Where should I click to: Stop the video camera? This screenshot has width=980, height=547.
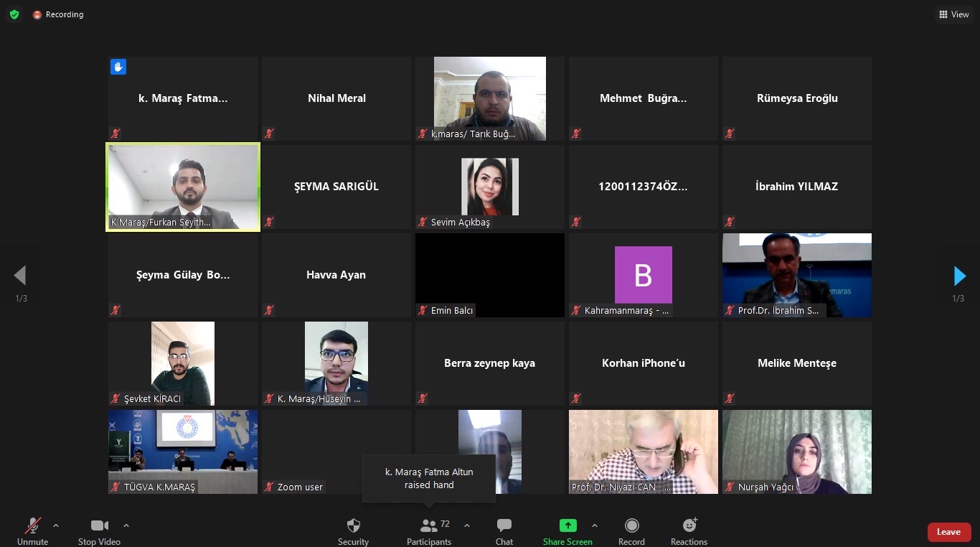click(99, 526)
